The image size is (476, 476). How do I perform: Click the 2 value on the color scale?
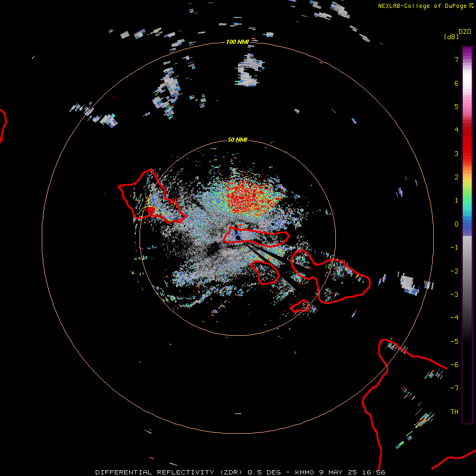point(456,177)
